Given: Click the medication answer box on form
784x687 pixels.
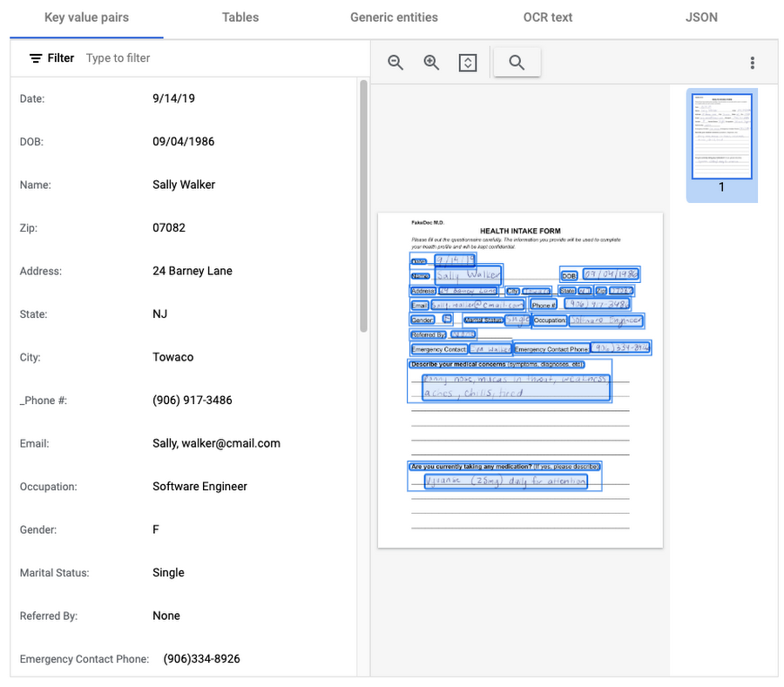Looking at the screenshot, I should coord(505,482).
